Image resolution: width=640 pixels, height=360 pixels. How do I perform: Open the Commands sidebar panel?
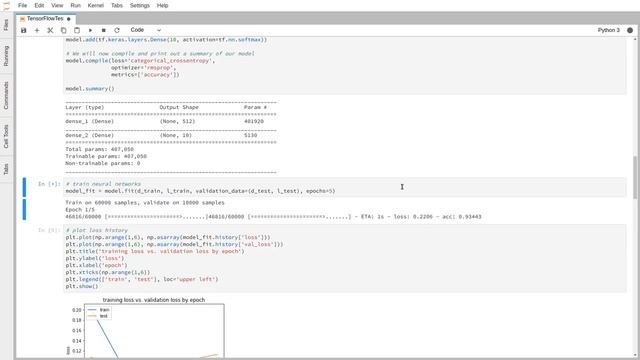(x=6, y=96)
